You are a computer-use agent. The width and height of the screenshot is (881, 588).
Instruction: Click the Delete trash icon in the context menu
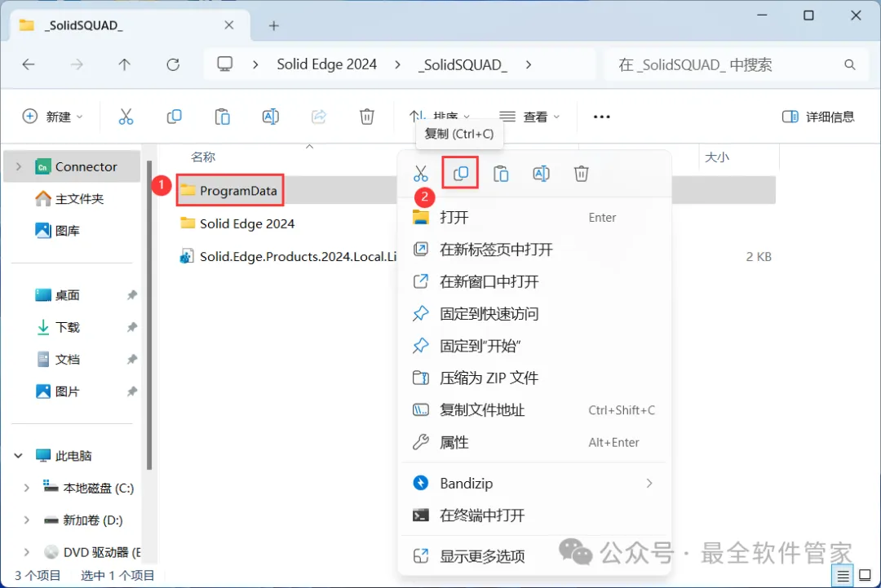pyautogui.click(x=581, y=174)
